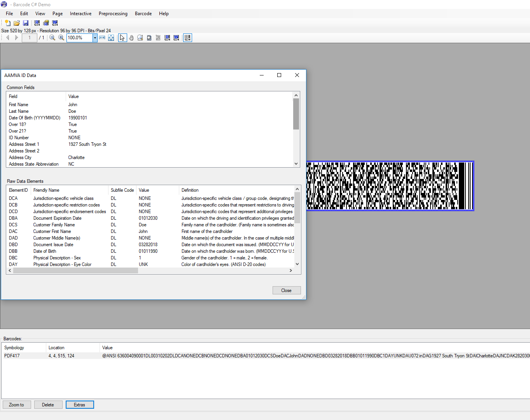Open the View menu
The image size is (530, 420).
pos(40,14)
